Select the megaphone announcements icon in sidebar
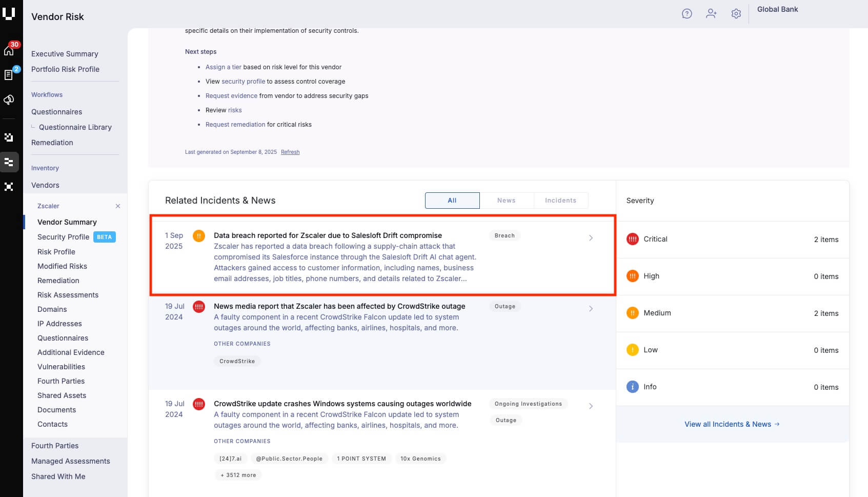868x497 pixels. pos(9,100)
